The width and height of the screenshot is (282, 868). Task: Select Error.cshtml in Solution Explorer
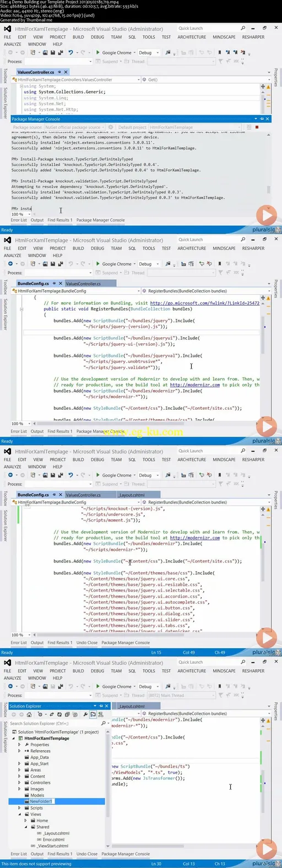pyautogui.click(x=53, y=839)
